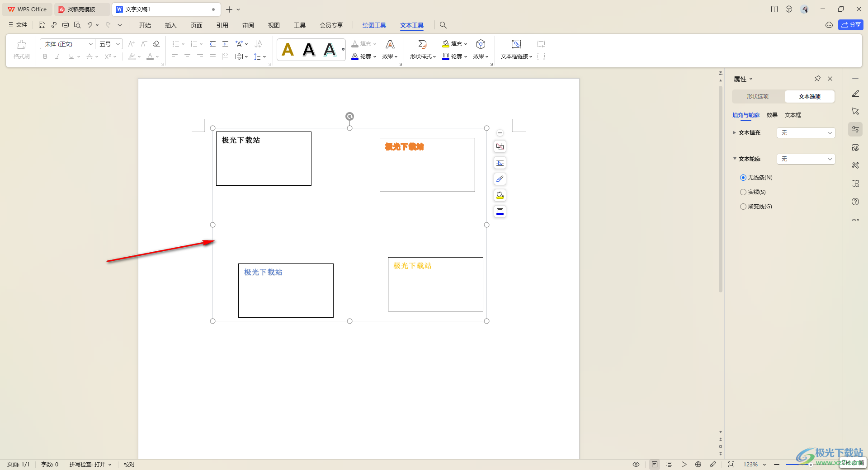Click the floating format brush icon
This screenshot has height=470, width=868.
pyautogui.click(x=500, y=179)
